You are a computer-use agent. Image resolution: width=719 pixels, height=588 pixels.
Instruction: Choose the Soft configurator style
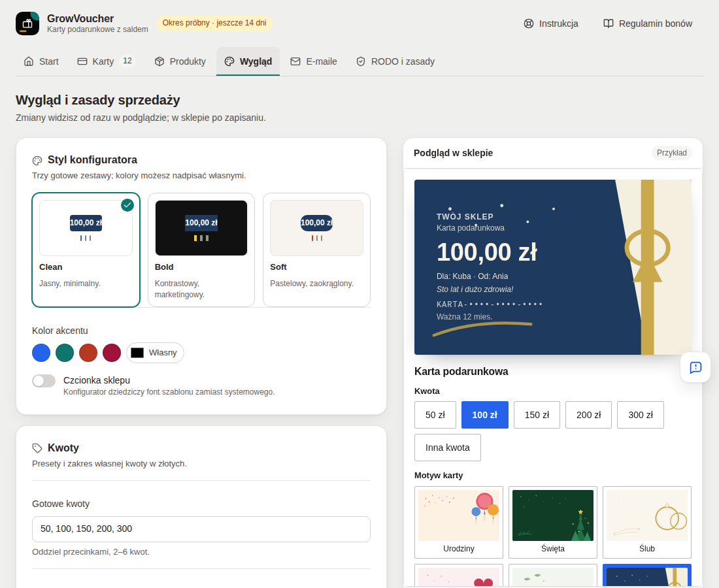coord(317,250)
